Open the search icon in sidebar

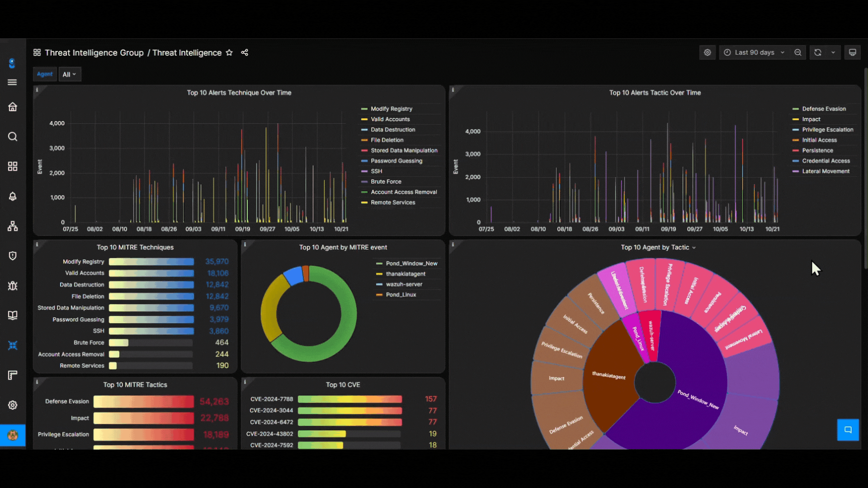click(13, 136)
